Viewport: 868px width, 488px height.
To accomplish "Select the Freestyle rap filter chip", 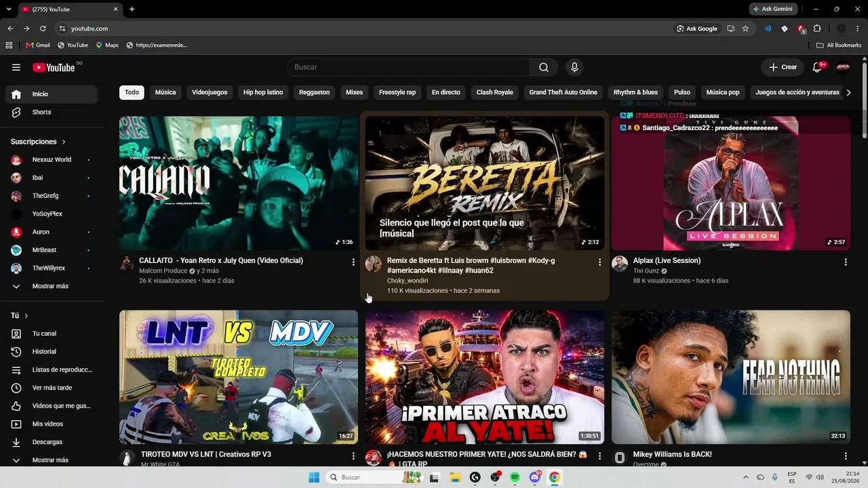I will pyautogui.click(x=397, y=92).
